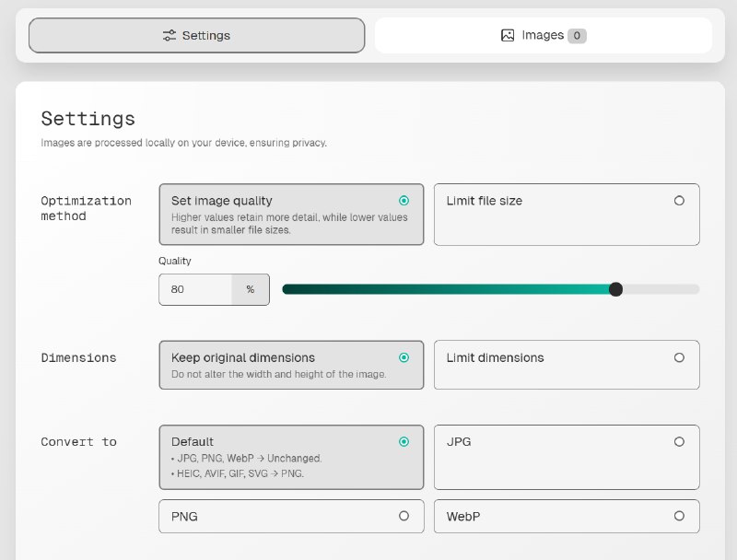The image size is (737, 560).
Task: Choose PNG as the output format
Action: tap(291, 517)
